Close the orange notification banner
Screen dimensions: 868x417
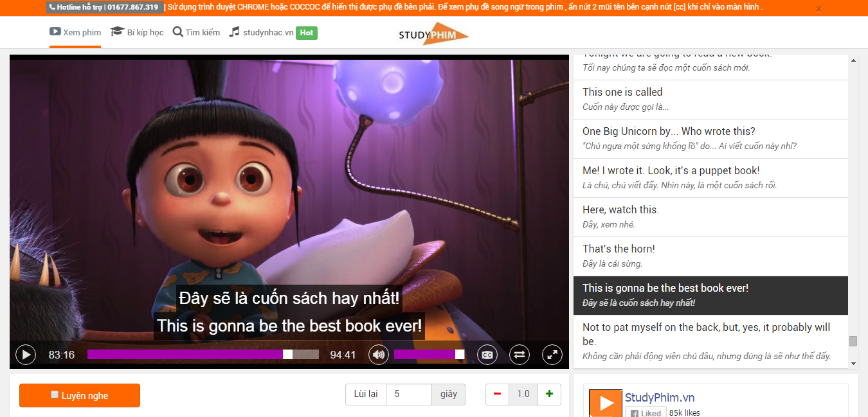818,9
